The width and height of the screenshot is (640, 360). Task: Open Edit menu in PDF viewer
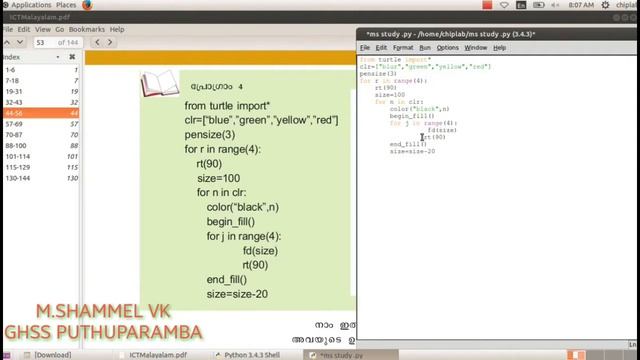(24, 29)
